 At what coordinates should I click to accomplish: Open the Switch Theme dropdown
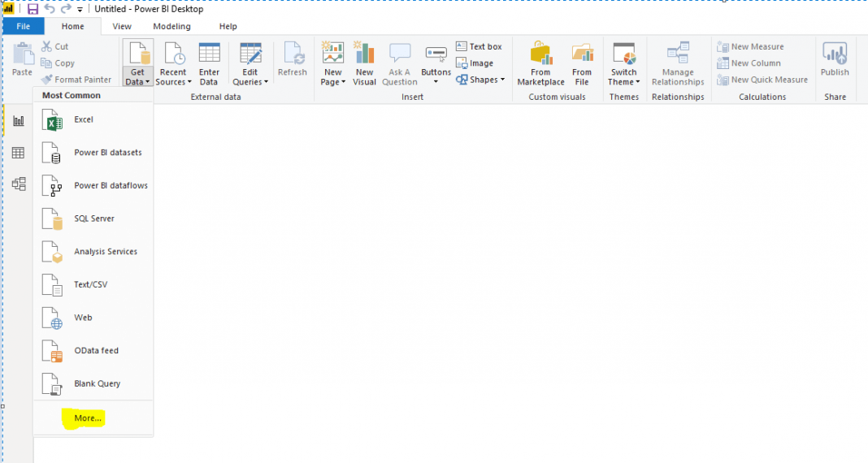[623, 82]
